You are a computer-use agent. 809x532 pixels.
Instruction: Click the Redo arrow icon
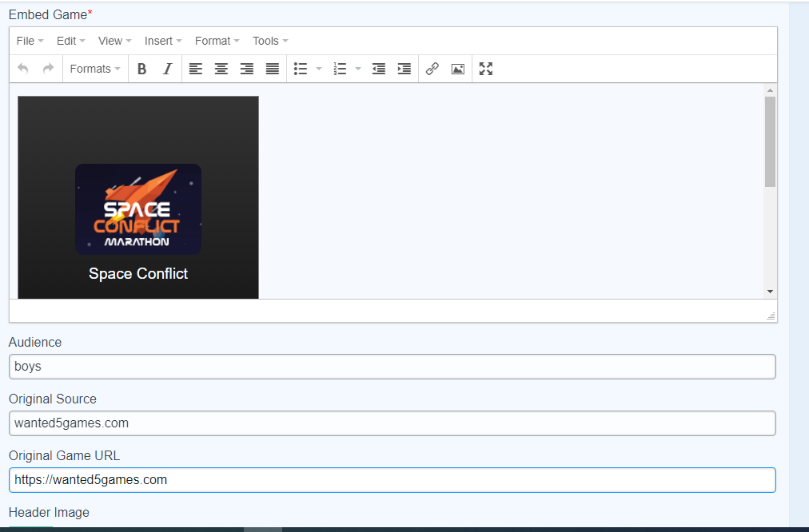click(x=48, y=69)
